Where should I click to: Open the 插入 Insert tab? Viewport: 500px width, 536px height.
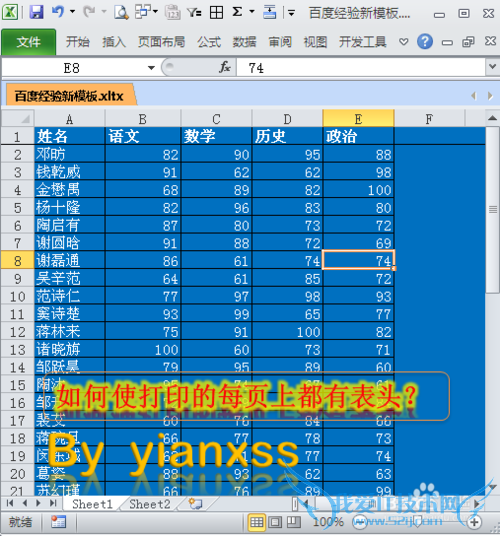coord(114,42)
